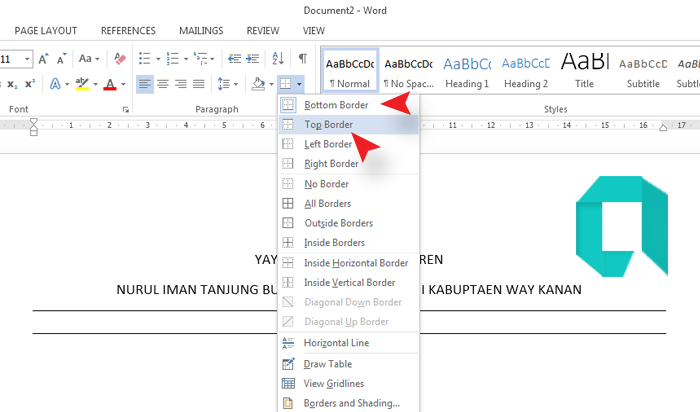Apply red font color
This screenshot has height=412, width=700.
(x=110, y=84)
